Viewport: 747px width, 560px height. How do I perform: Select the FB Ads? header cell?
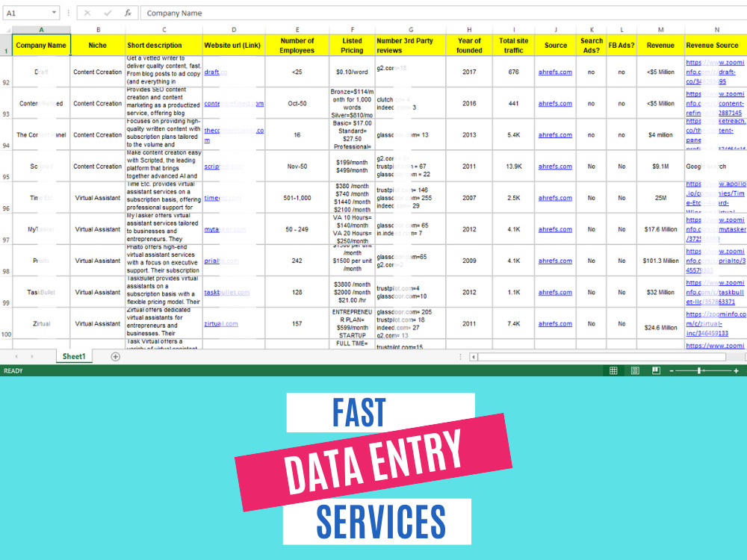[x=622, y=46]
